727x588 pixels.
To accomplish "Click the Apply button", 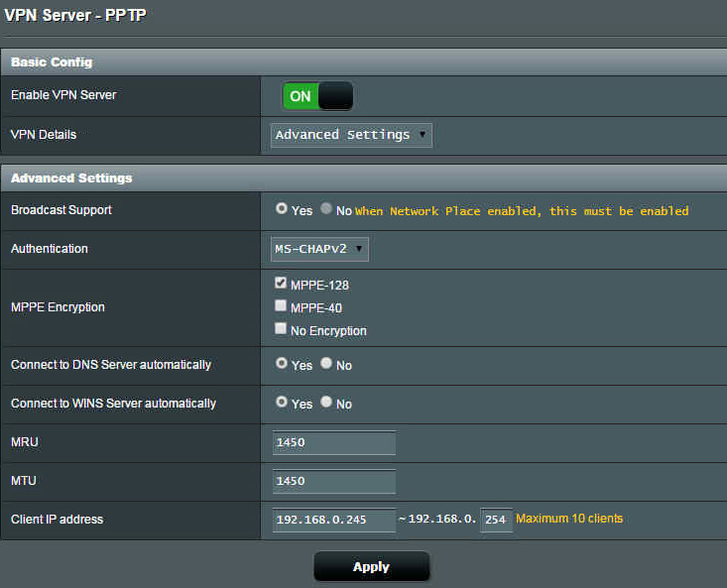I will click(x=372, y=566).
